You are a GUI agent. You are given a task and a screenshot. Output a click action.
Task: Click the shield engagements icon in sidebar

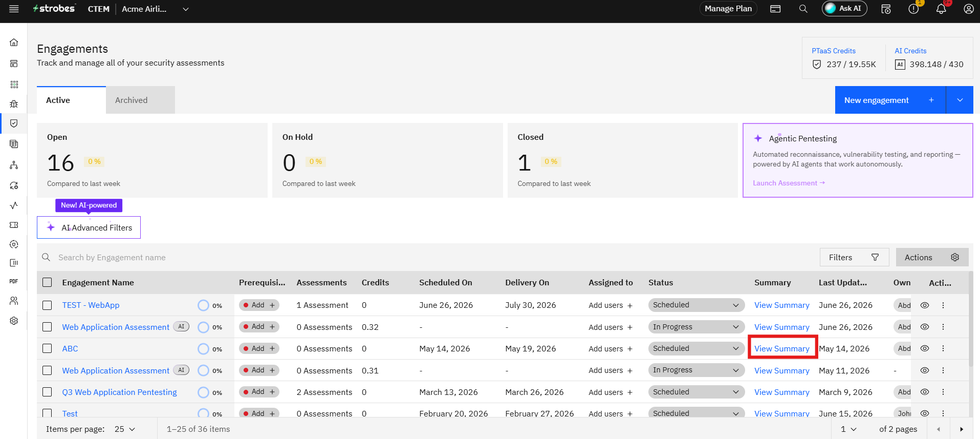(x=14, y=123)
